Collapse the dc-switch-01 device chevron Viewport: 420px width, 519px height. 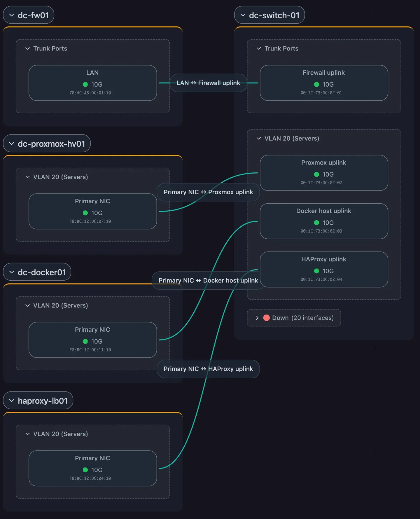pos(243,15)
